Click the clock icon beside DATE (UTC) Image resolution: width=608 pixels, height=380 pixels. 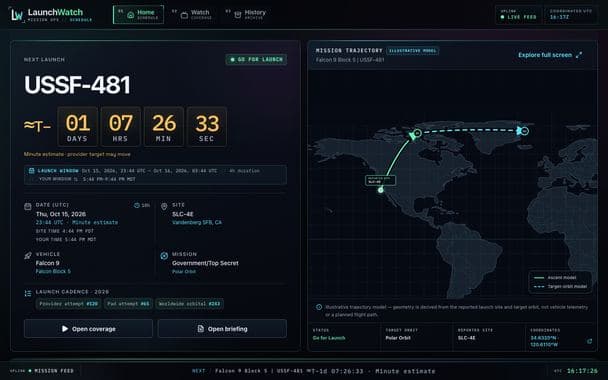(x=136, y=205)
